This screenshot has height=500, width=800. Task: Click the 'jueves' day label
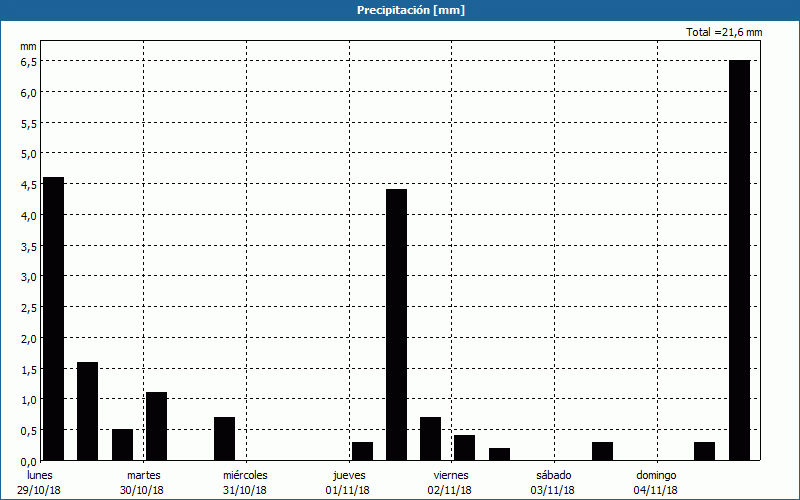pos(349,475)
